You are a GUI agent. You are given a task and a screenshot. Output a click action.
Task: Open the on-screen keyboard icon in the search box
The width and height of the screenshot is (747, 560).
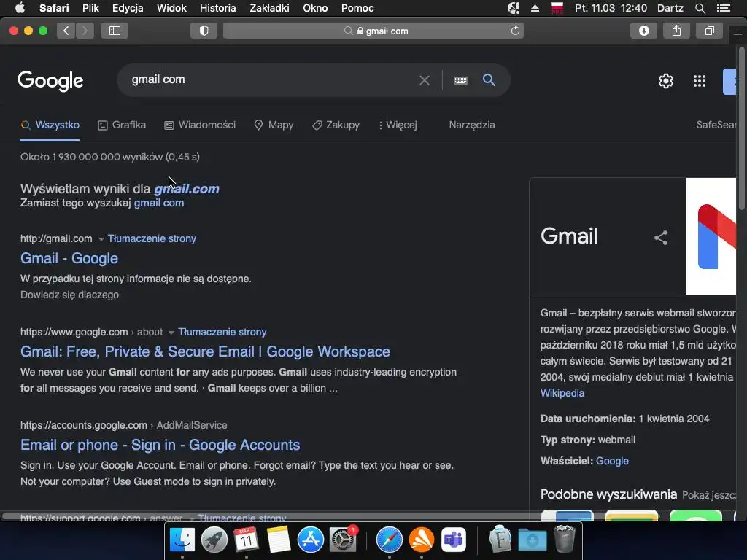tap(460, 80)
